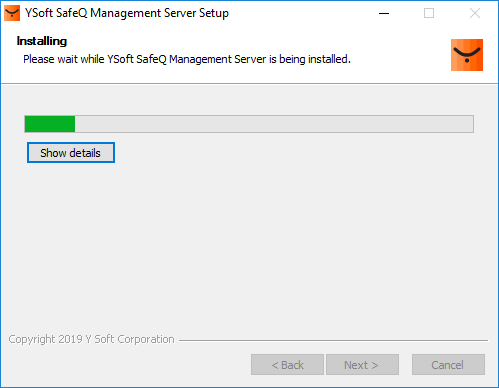
Task: Click the greyed-out maximize button
Action: click(x=429, y=13)
